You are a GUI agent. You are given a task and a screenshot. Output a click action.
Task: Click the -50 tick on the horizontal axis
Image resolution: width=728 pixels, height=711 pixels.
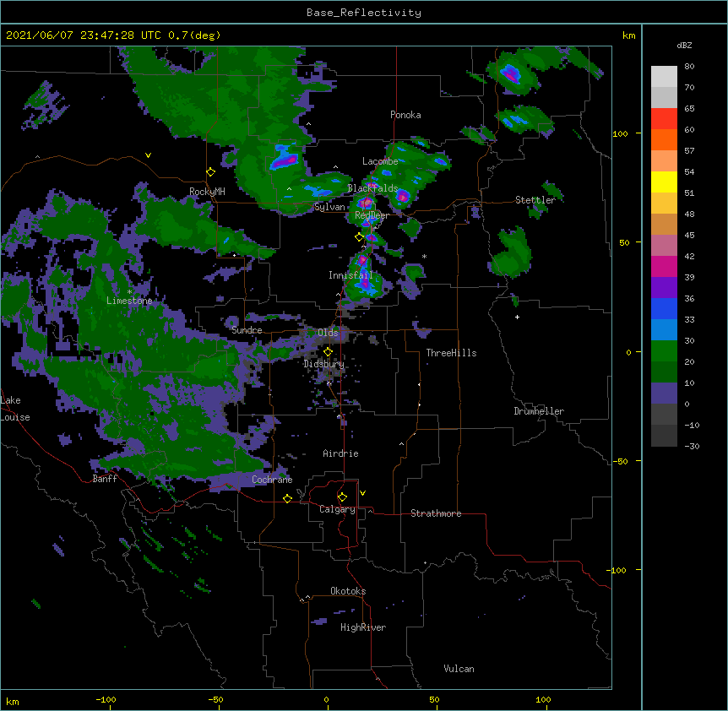click(215, 699)
